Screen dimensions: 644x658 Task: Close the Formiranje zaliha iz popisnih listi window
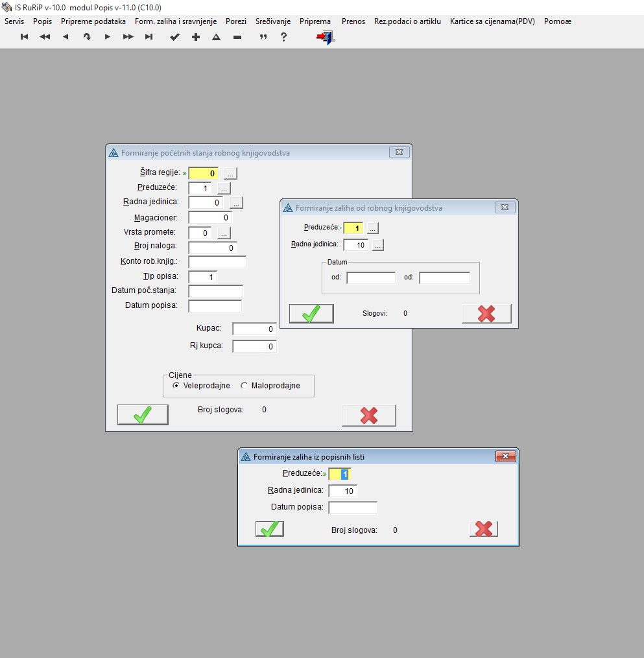coord(505,456)
